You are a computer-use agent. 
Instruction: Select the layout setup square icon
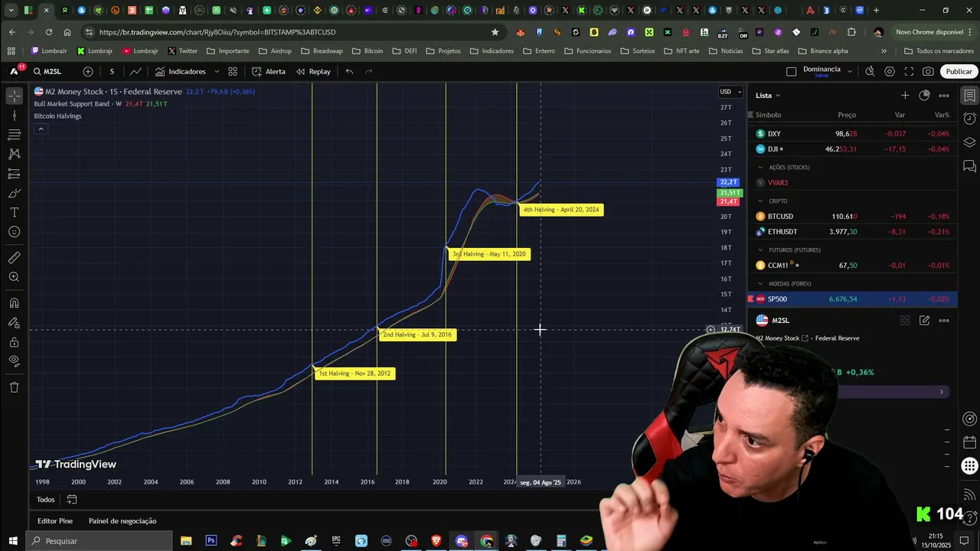tap(792, 71)
